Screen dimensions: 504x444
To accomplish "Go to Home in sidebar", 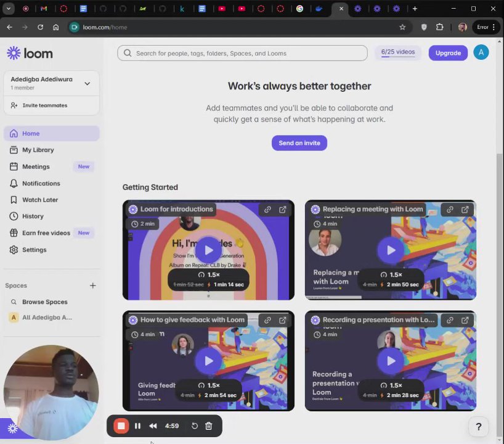I will pyautogui.click(x=51, y=133).
